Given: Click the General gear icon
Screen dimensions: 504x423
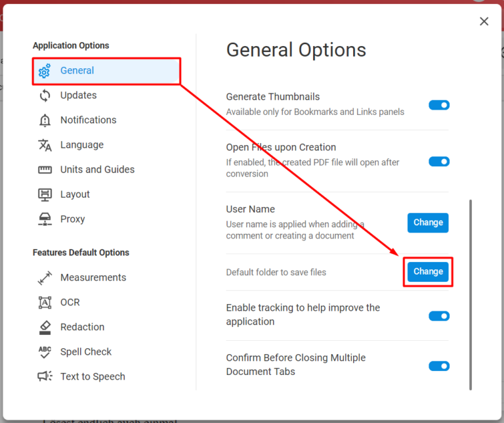Looking at the screenshot, I should click(45, 71).
